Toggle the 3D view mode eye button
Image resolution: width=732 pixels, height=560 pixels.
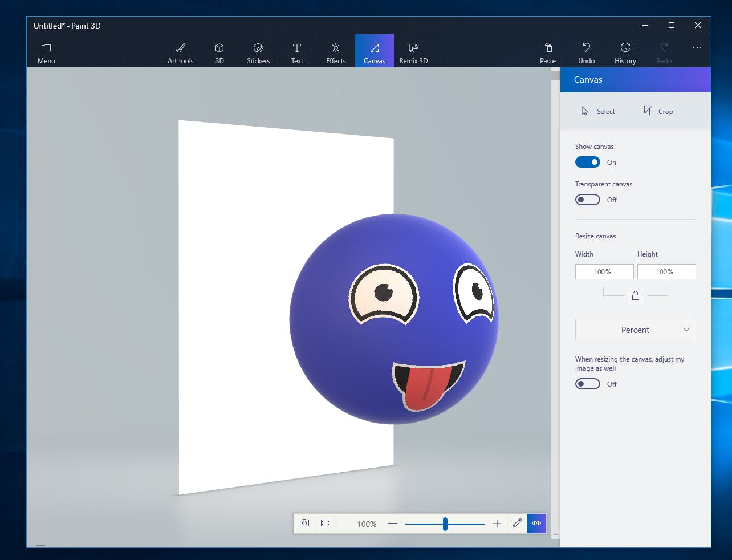click(x=536, y=523)
